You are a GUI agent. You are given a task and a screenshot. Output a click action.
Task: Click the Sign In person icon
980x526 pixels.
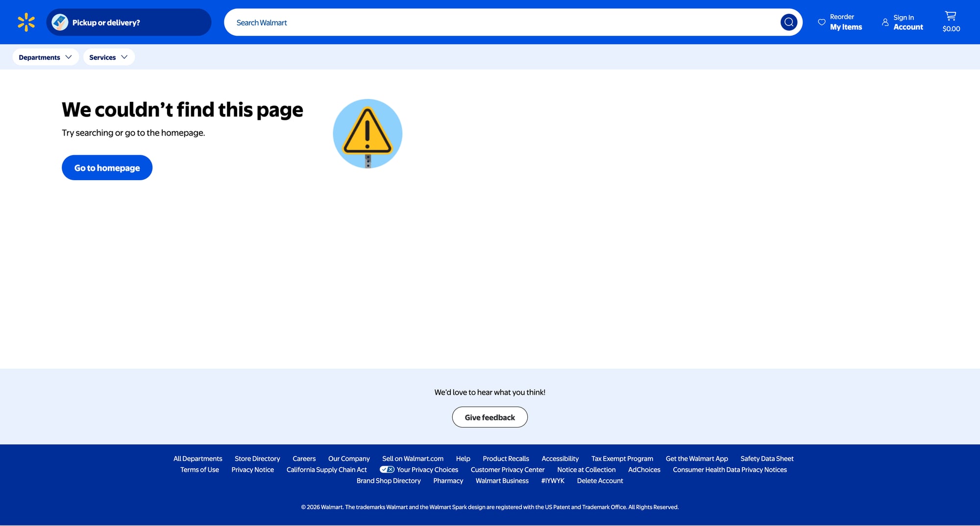[x=885, y=22]
